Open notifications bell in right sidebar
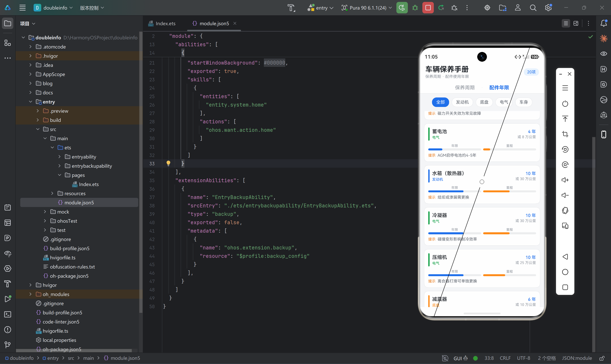 pos(604,23)
